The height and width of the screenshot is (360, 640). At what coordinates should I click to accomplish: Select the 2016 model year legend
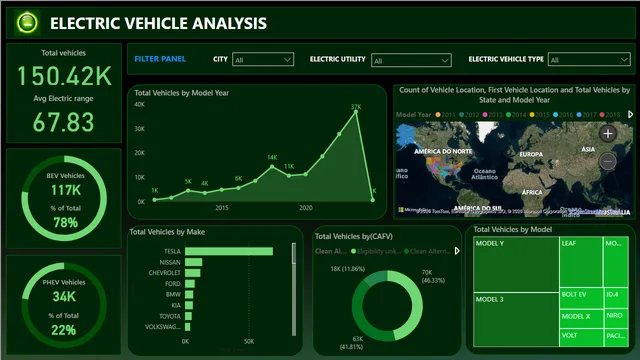tap(563, 115)
